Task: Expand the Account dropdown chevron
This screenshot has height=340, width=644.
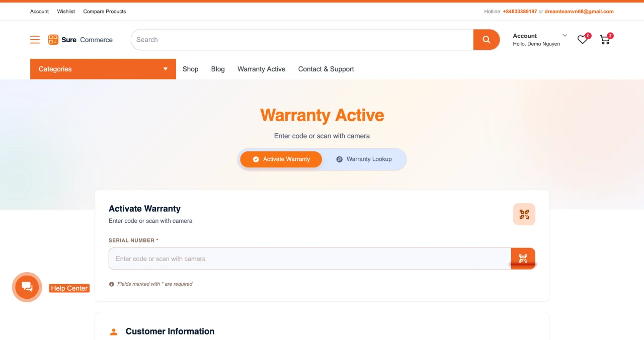Action: click(x=565, y=36)
